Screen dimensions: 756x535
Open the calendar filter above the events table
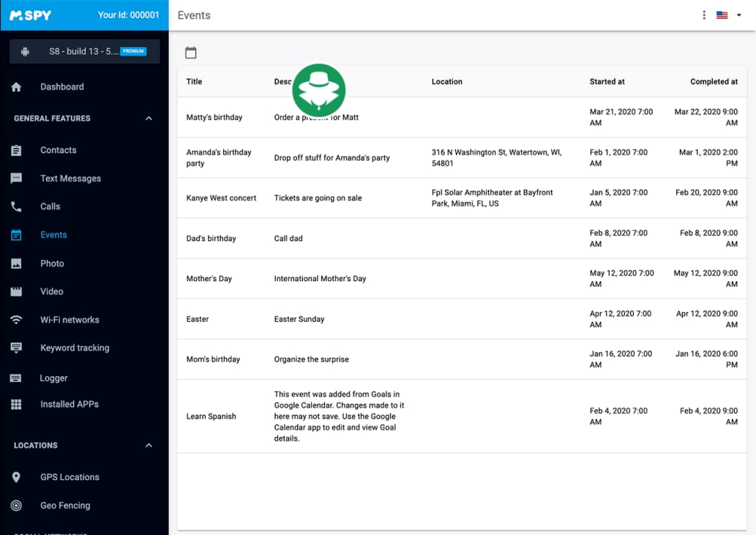pos(191,53)
